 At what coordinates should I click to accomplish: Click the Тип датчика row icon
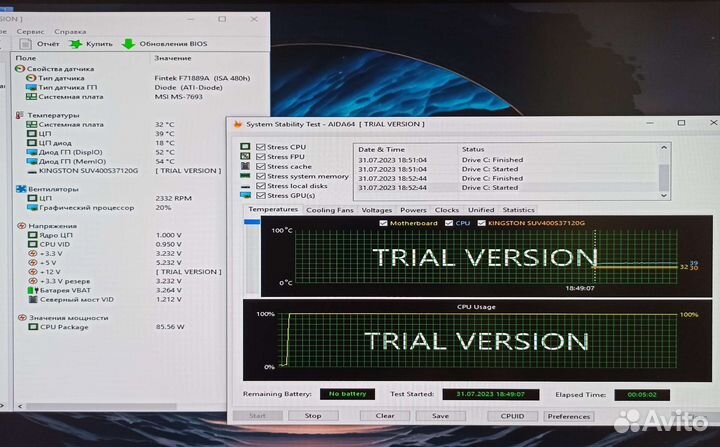[x=31, y=78]
